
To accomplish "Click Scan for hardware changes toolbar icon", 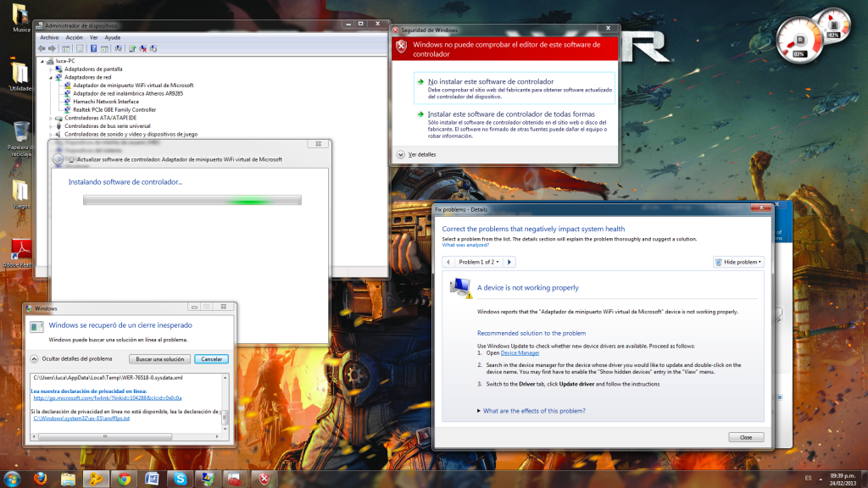I will point(118,48).
